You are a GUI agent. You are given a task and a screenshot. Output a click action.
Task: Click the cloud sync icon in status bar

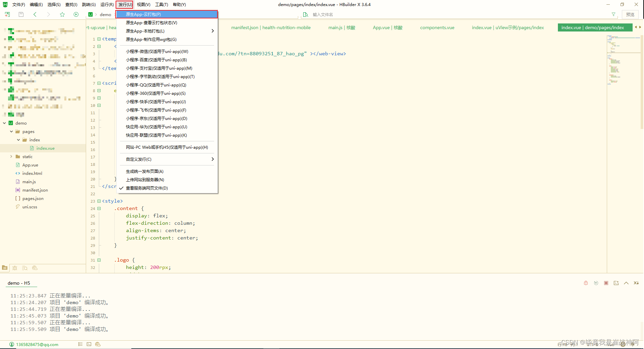[x=98, y=344]
